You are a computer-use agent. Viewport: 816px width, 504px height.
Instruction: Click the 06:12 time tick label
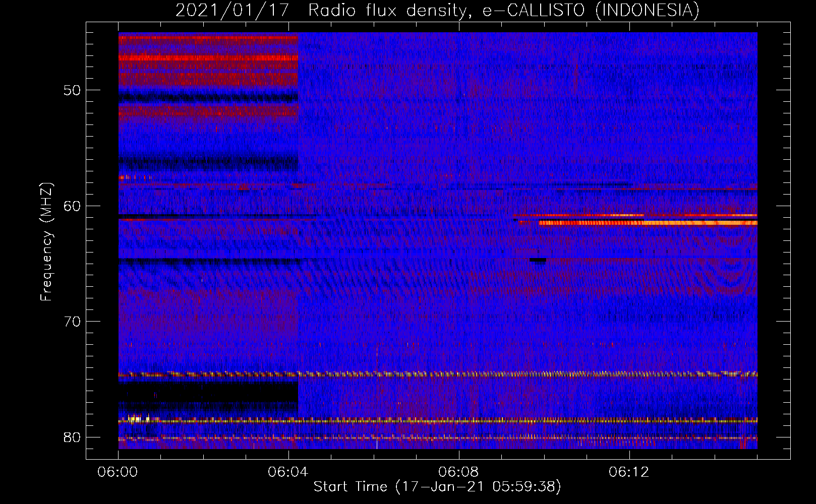point(629,472)
